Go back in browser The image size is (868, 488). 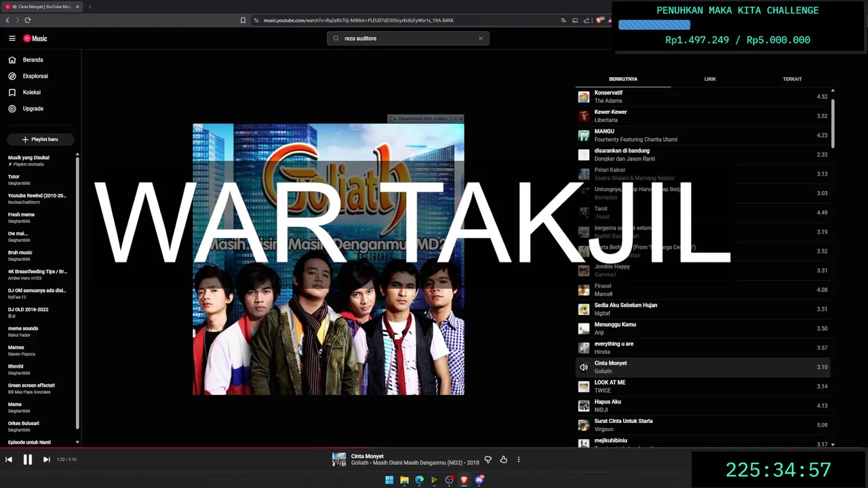(7, 20)
